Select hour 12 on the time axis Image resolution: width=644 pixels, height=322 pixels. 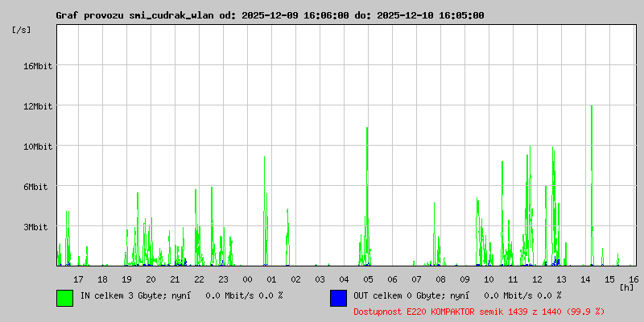point(537,279)
